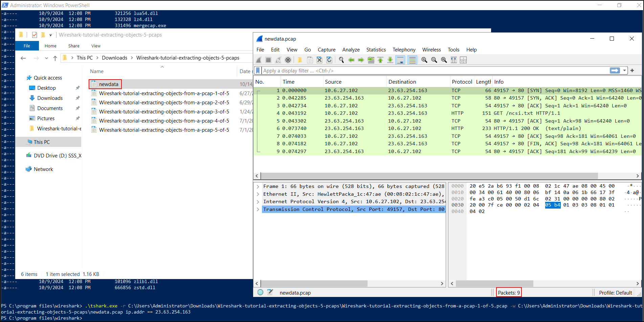The width and height of the screenshot is (644, 322).
Task: Click the Reset layout panes icon
Action: pos(464,60)
